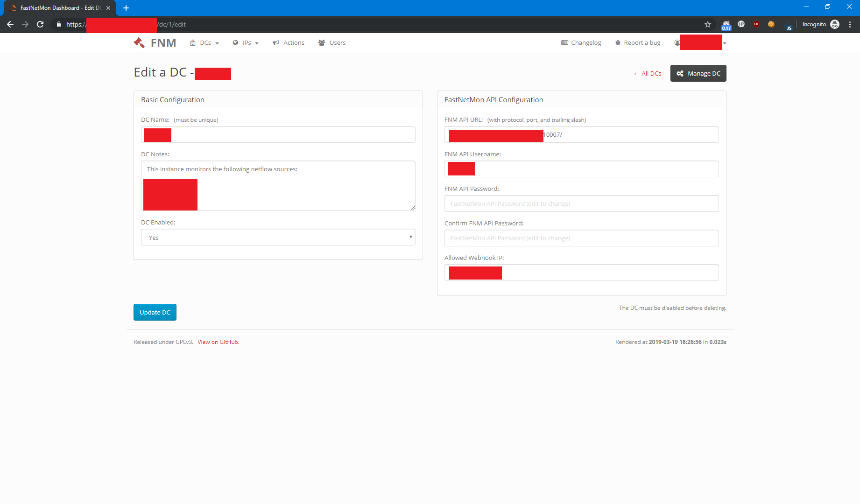Click the JS toggle extension icon
Viewport: 860px width, 504px height.
[x=788, y=25]
